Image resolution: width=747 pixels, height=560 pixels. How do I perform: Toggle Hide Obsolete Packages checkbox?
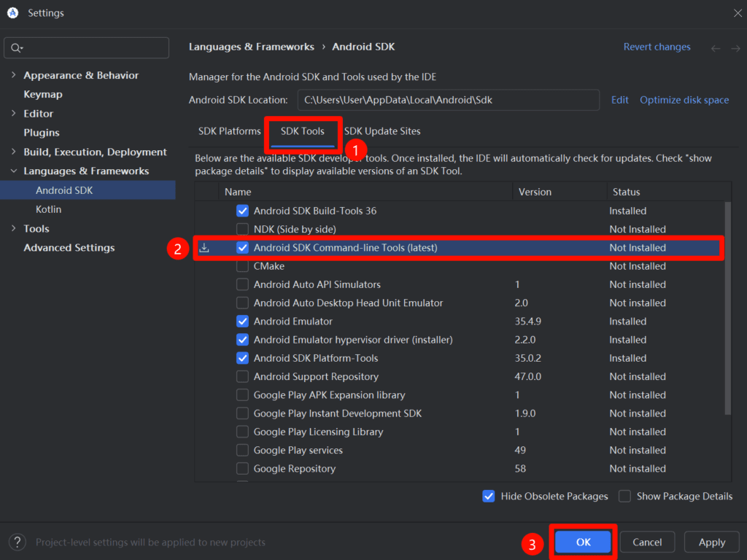tap(489, 496)
